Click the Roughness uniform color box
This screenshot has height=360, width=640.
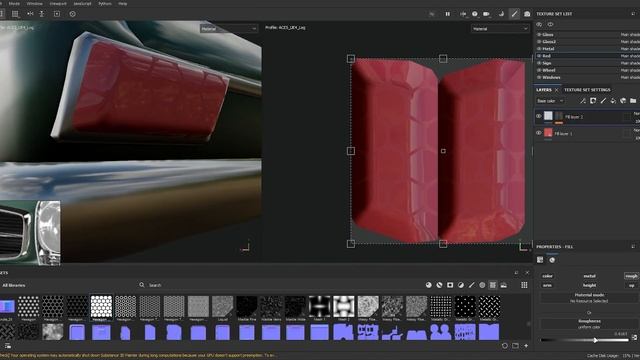[589, 324]
